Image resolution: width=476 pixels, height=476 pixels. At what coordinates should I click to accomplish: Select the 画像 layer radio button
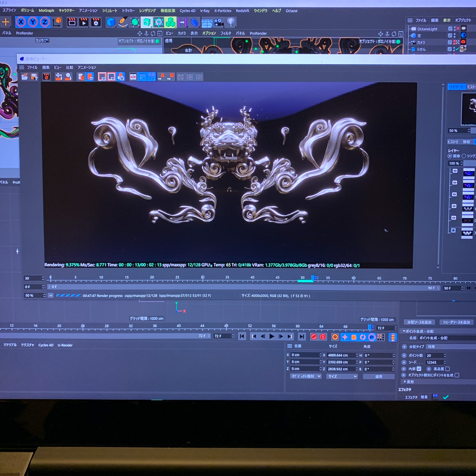click(450, 156)
